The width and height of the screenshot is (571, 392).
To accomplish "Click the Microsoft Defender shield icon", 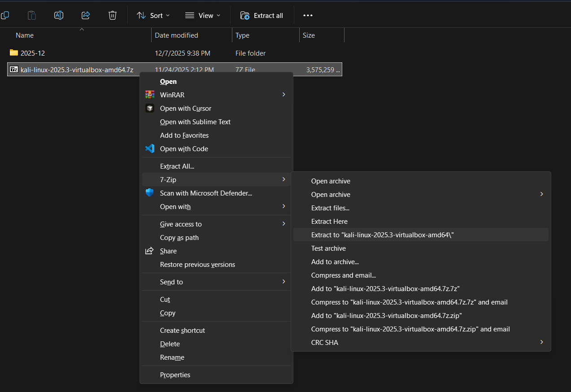I will (150, 193).
